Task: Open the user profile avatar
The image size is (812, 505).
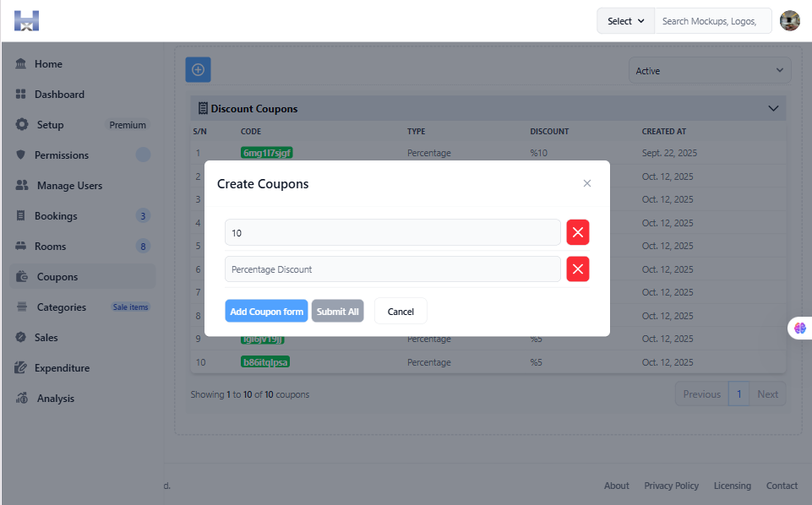Action: 789,21
